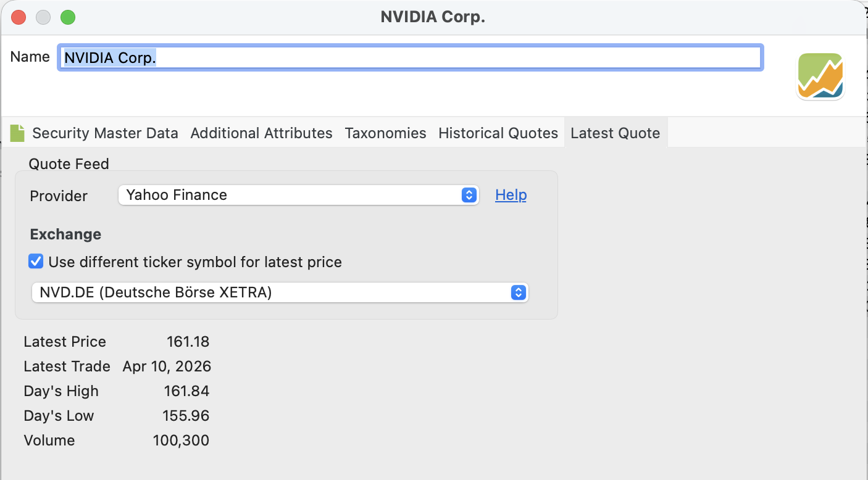Click the Name field label
Viewport: 868px width, 480px height.
pyautogui.click(x=30, y=57)
